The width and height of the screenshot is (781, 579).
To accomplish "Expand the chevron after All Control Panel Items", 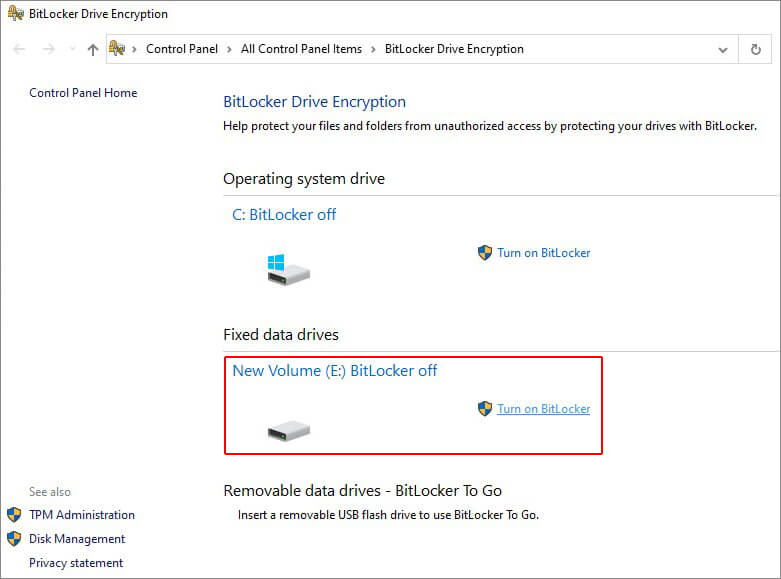I will 373,49.
